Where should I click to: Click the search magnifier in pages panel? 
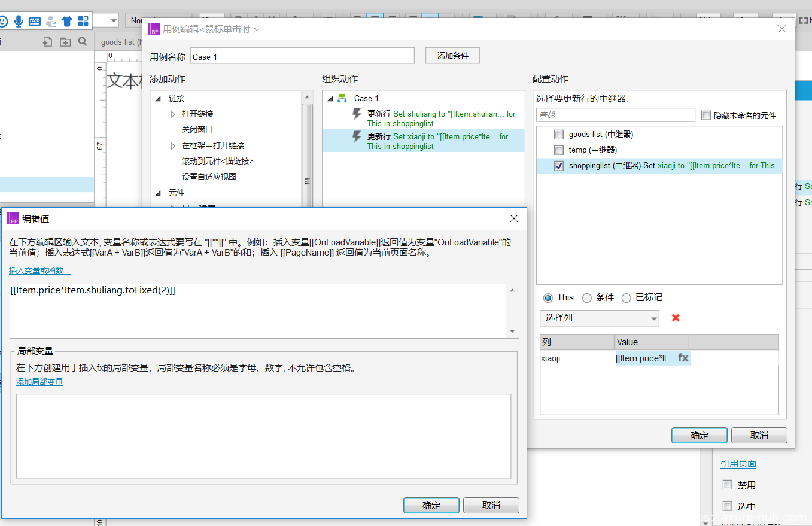[x=83, y=42]
